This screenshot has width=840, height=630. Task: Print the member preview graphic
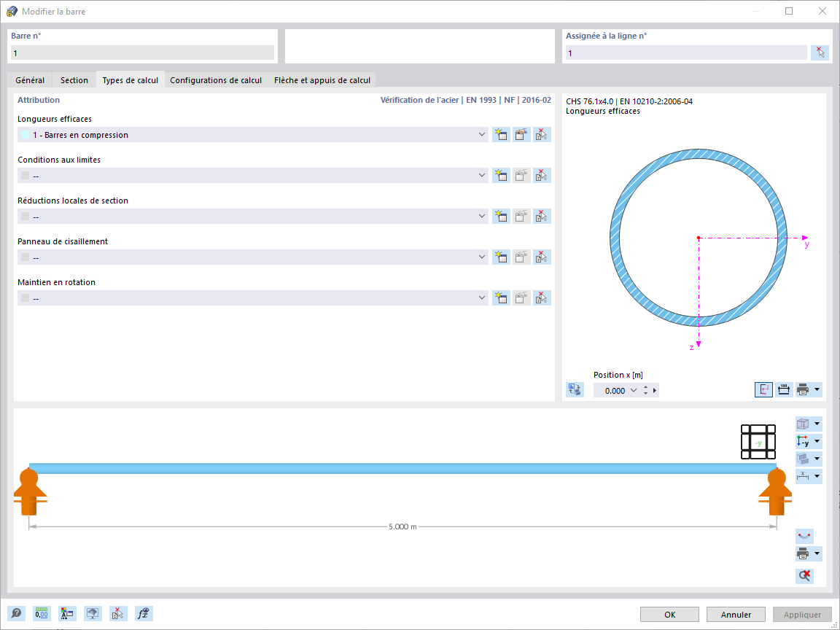[803, 553]
